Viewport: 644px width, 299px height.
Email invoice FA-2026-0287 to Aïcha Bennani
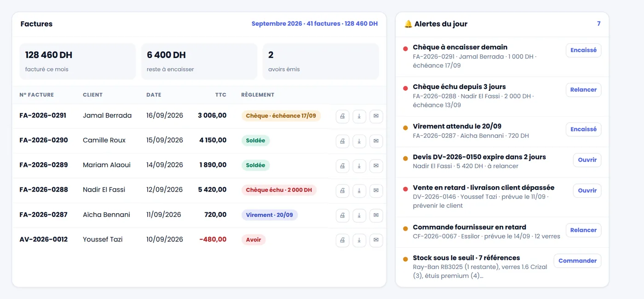pos(376,215)
